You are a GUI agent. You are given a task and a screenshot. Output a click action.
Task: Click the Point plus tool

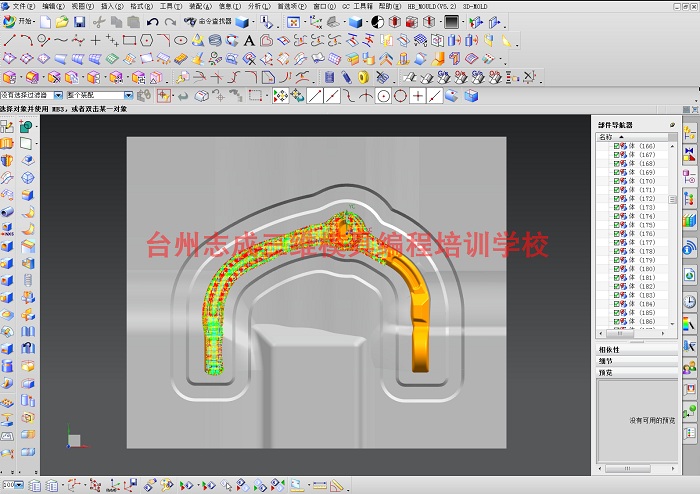click(95, 41)
